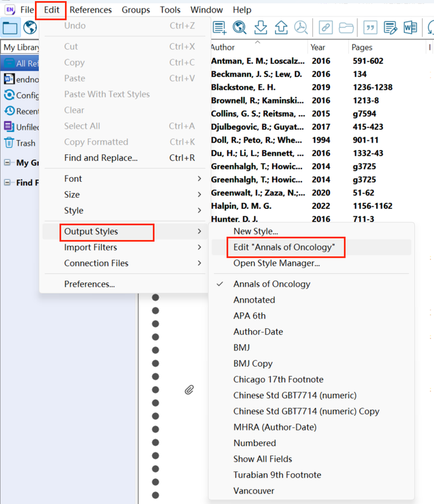Sort references by Year column header

click(318, 47)
